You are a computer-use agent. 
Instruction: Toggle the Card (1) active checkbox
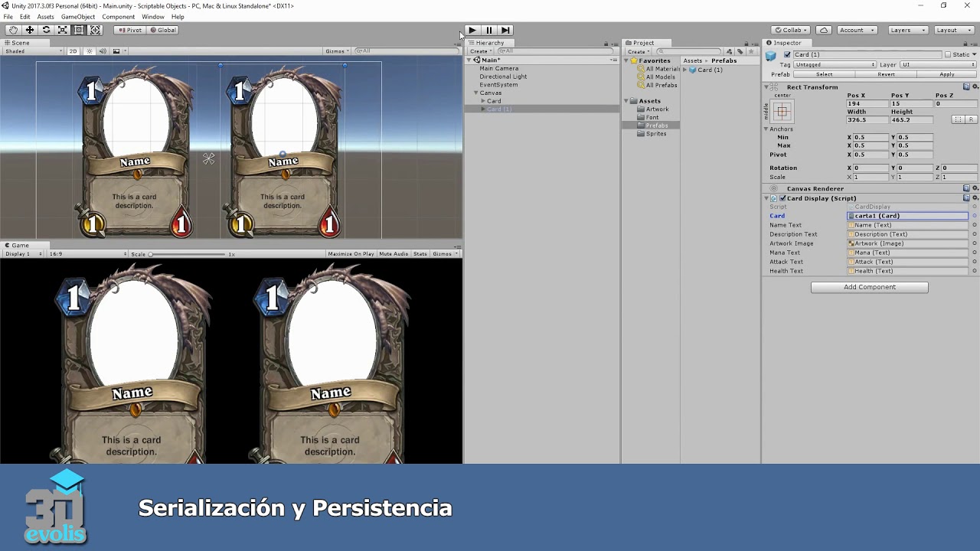pyautogui.click(x=787, y=54)
